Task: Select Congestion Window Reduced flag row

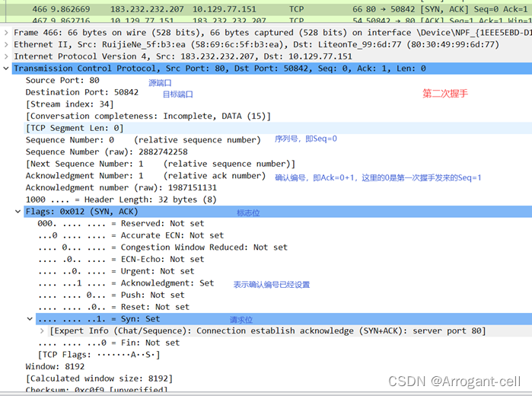Action: coord(163,247)
